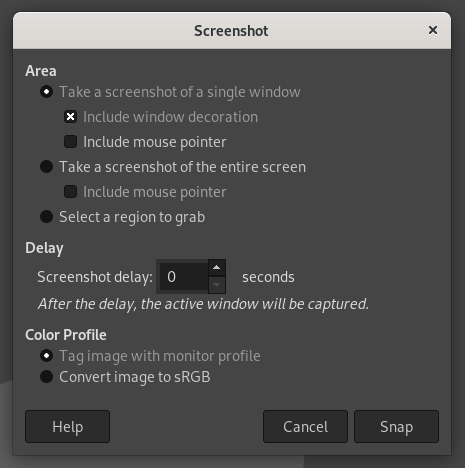Click the 'Screenshot' title bar text
Image resolution: width=465 pixels, height=468 pixels.
231,31
